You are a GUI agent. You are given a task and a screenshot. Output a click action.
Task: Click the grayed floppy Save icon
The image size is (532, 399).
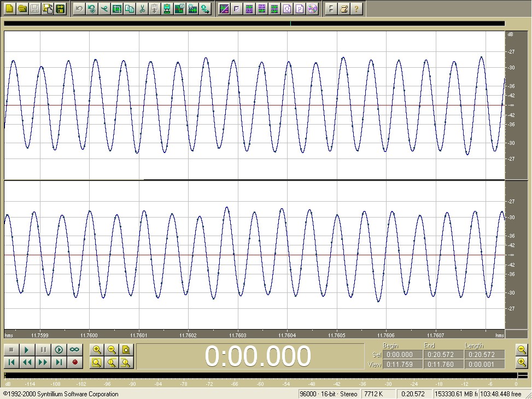pyautogui.click(x=35, y=9)
